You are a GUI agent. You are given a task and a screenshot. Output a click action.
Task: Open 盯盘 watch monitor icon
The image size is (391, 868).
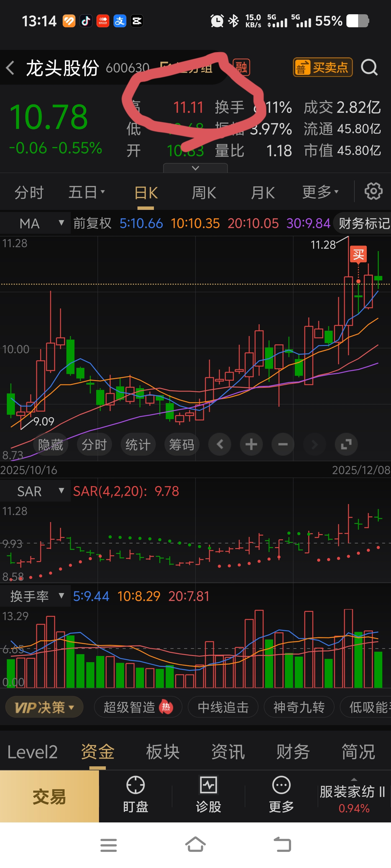coord(135,794)
